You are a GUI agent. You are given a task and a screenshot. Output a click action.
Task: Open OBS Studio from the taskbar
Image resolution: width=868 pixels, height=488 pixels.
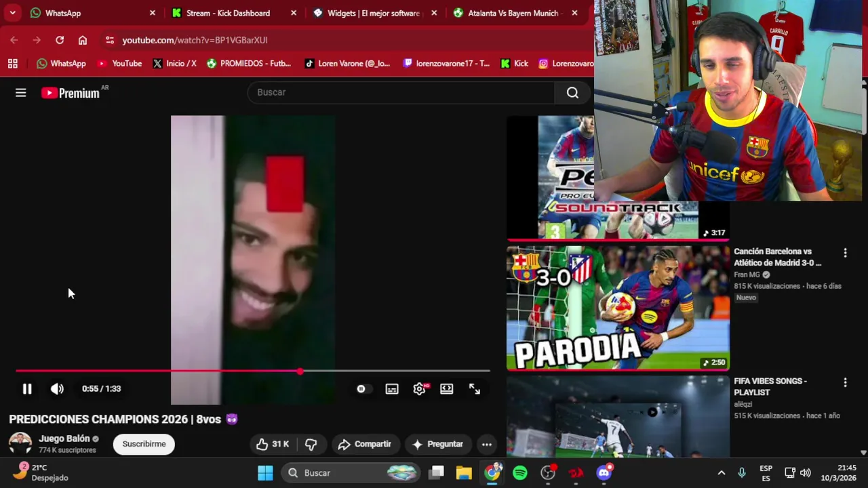[x=548, y=473]
